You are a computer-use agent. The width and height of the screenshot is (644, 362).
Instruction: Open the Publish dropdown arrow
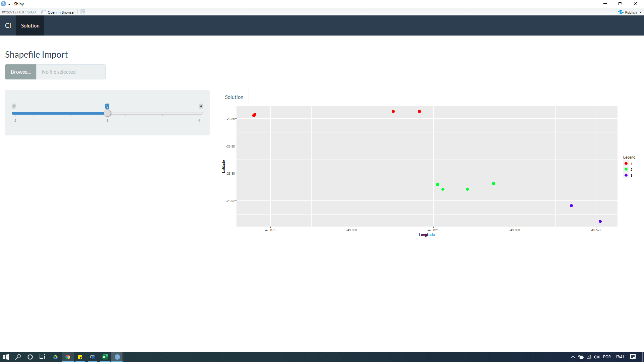pyautogui.click(x=640, y=12)
